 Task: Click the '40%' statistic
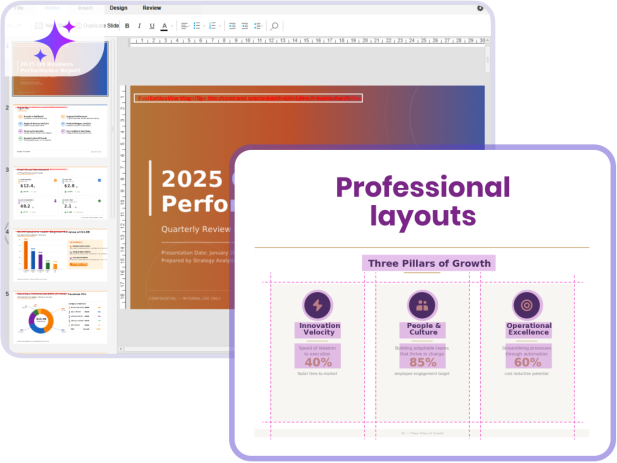318,362
